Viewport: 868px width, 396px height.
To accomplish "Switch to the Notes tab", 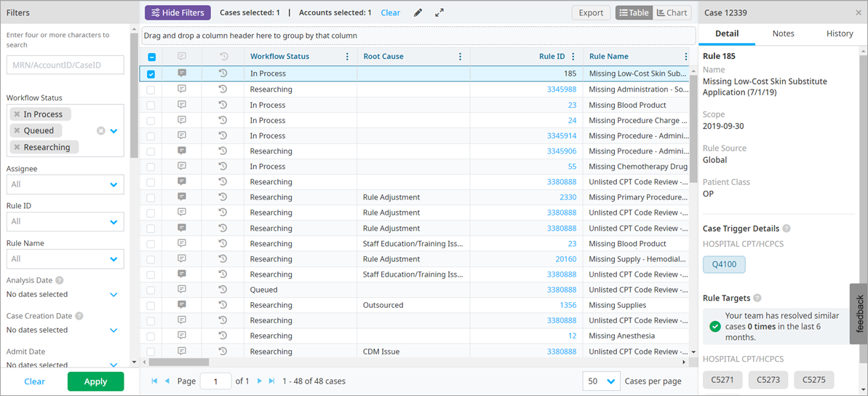I will 784,33.
